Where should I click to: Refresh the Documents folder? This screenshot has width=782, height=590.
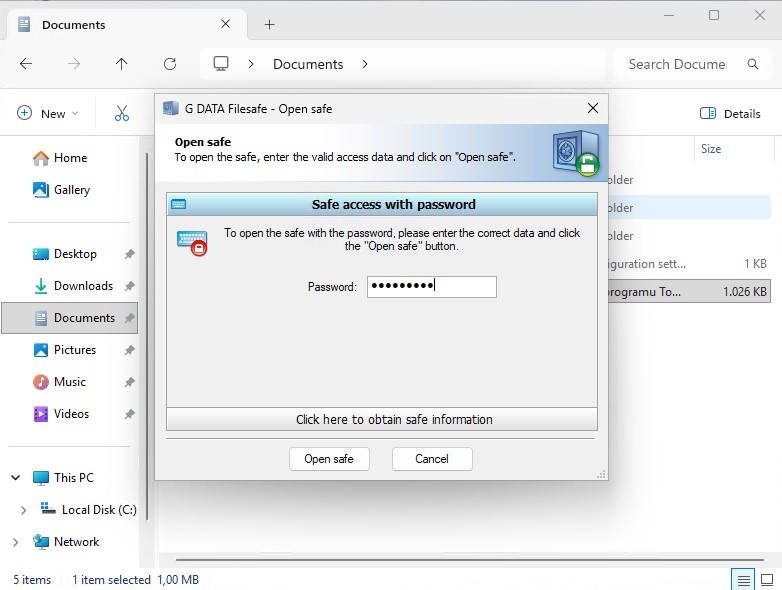170,64
